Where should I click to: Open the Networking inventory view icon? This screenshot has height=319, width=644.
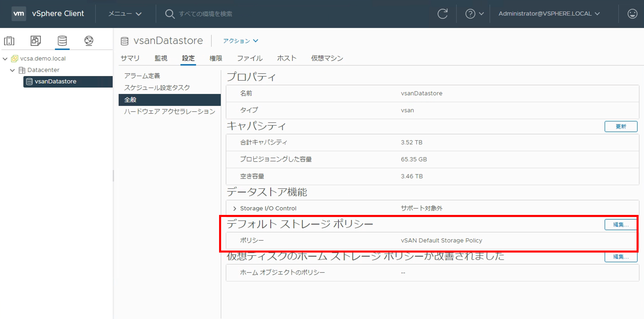pos(89,41)
